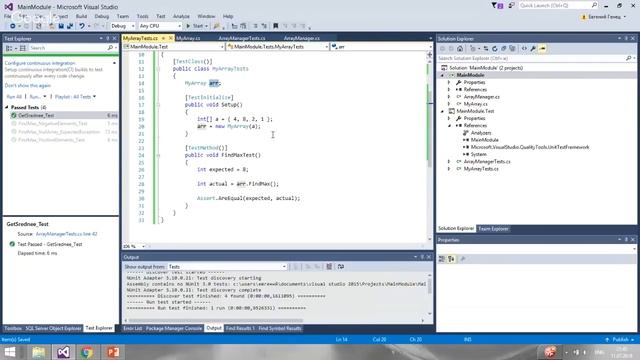Viewport: 640px width, 360px height.
Task: Toggle word wrap in the Output panel toolbar
Action: 341,267
